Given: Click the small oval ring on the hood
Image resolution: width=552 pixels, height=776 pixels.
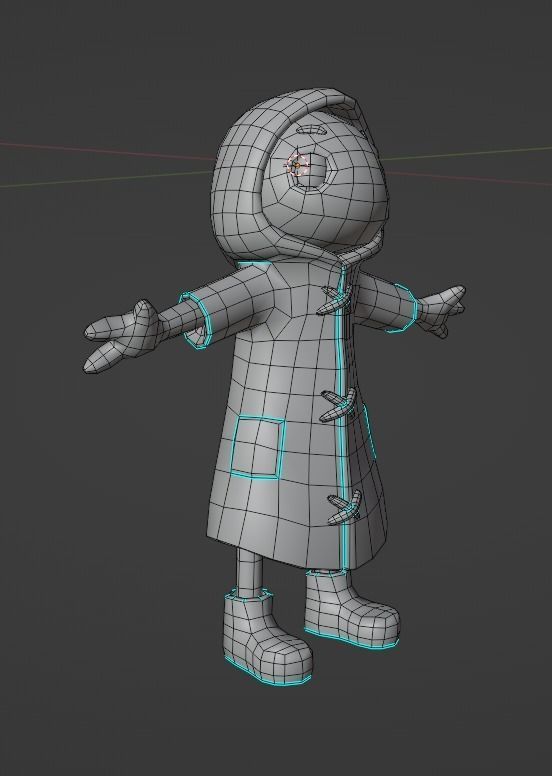Looking at the screenshot, I should point(311,131).
